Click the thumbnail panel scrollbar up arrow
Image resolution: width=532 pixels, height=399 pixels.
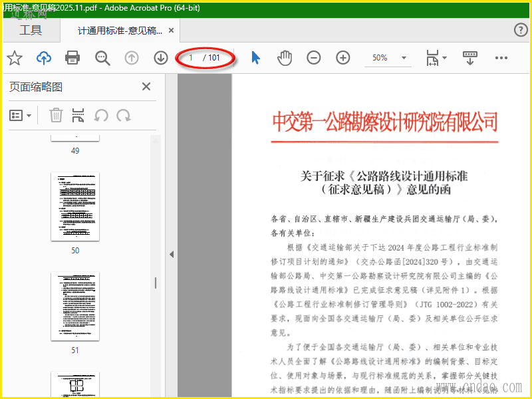pos(156,140)
